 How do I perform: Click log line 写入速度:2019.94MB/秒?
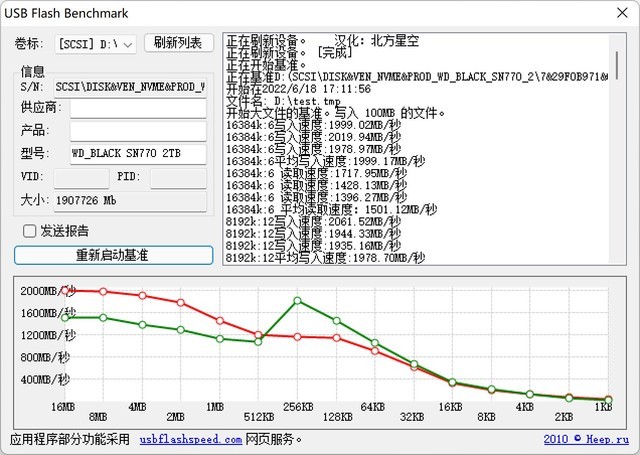tap(313, 137)
